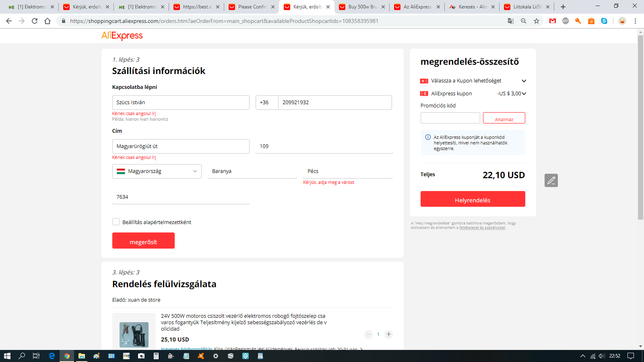Open Chrome's three-dot menu
644x362 pixels.
click(x=636, y=21)
